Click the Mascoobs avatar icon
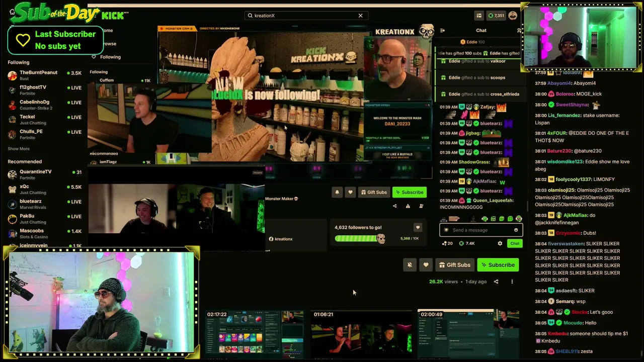 tap(12, 234)
